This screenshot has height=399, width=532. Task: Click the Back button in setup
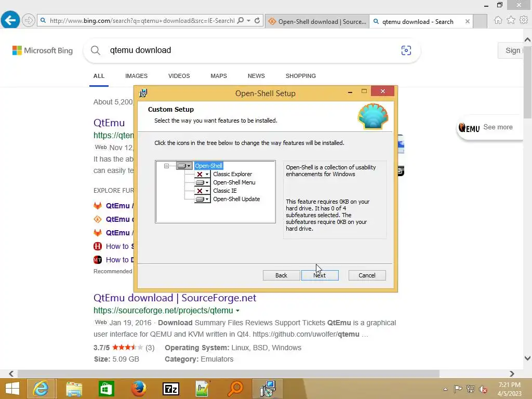pyautogui.click(x=281, y=275)
